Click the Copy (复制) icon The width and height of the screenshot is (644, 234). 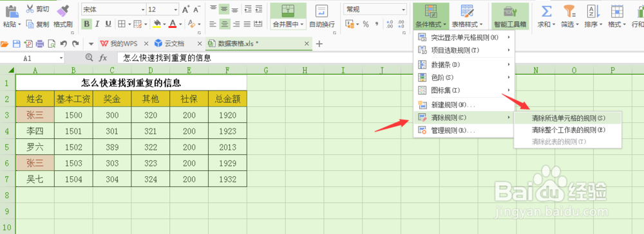pyautogui.click(x=30, y=24)
